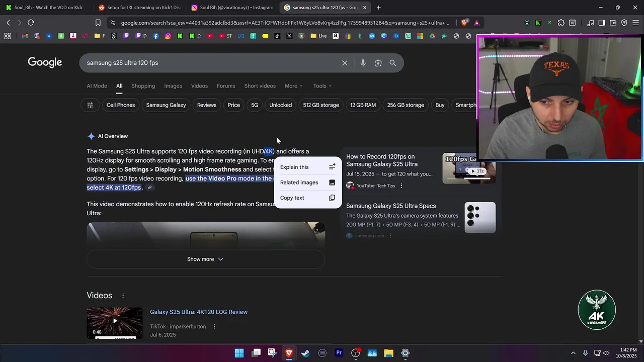This screenshot has width=644, height=362.
Task: Open Facebook bookmark in bookmarks bar
Action: [x=155, y=36]
